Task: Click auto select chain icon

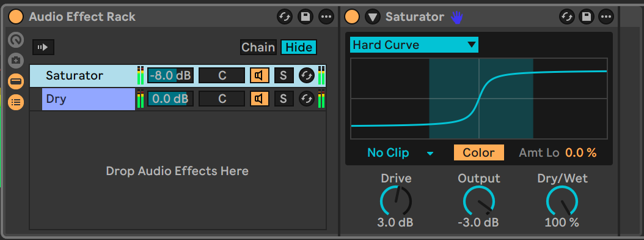Action: [x=43, y=47]
